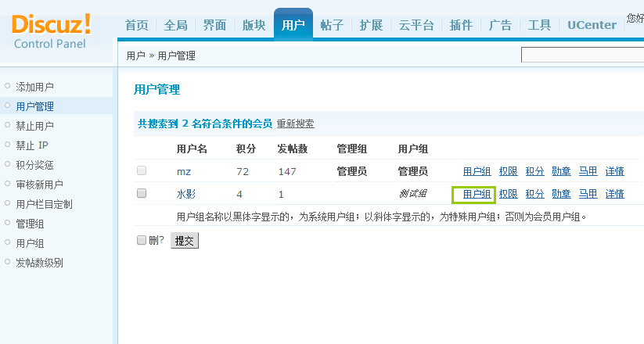Switch to the 插件 tab
This screenshot has width=644, height=344.
461,25
